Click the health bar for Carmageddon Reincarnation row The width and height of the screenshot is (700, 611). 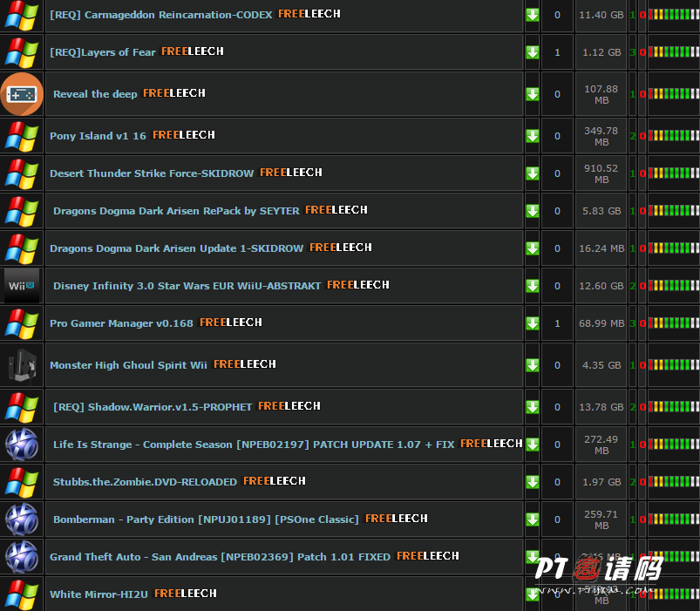674,15
